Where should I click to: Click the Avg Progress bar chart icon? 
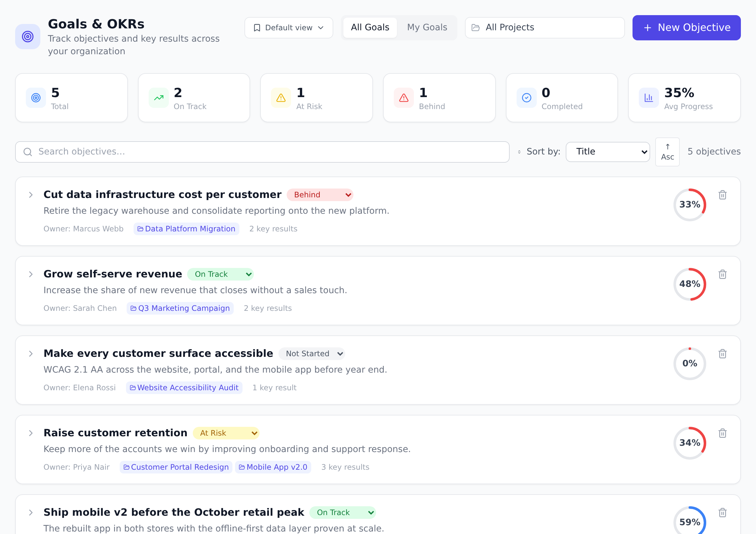(649, 98)
